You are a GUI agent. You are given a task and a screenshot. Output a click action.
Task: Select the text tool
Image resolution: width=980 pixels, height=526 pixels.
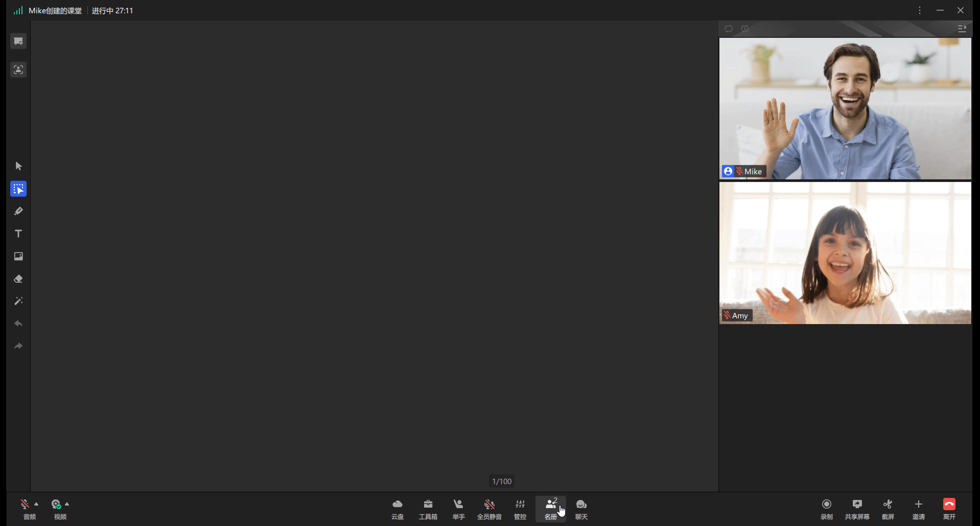tap(18, 234)
